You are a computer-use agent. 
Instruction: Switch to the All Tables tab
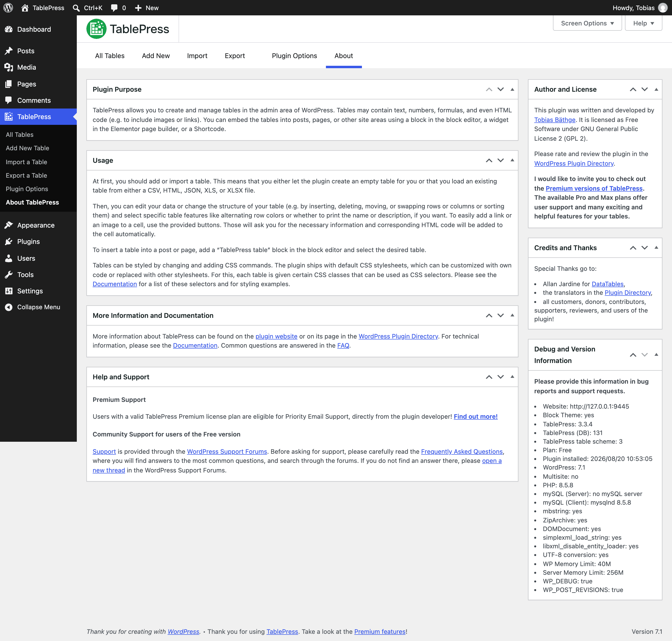tap(110, 56)
